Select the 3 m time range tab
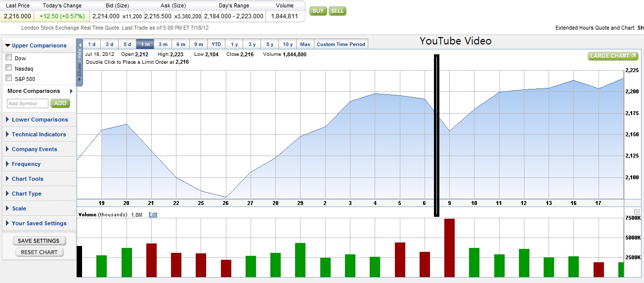Viewport: 644px width, 283px height. [163, 44]
